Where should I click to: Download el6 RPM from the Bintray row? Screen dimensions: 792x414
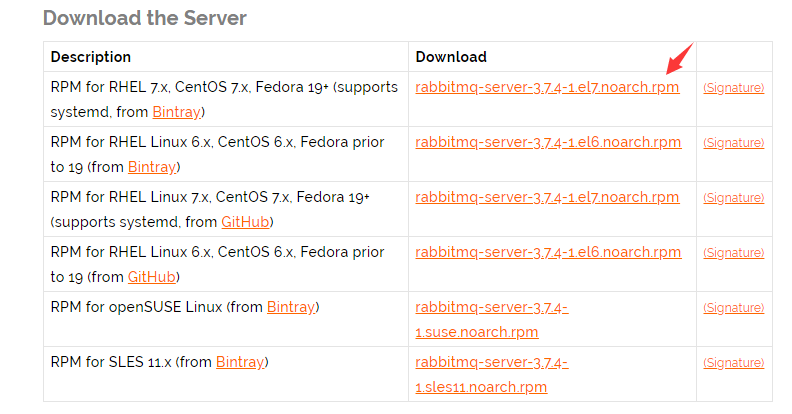548,142
